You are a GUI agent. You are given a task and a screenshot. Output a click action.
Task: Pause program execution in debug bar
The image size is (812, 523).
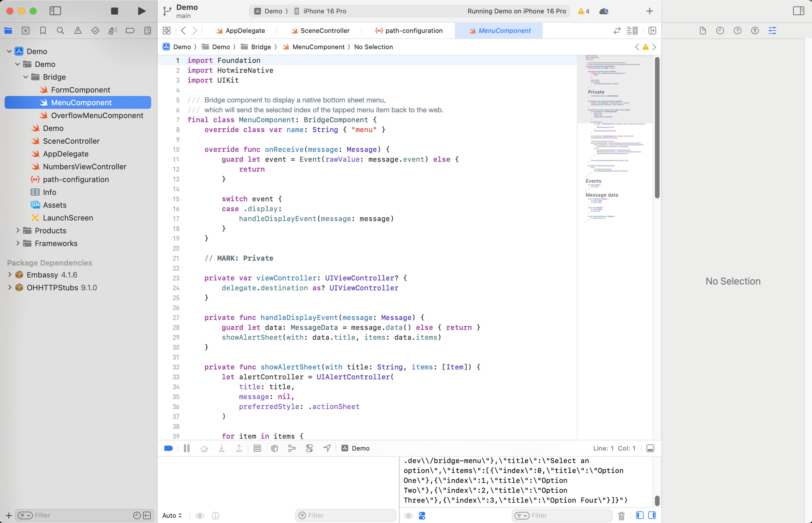pyautogui.click(x=187, y=448)
